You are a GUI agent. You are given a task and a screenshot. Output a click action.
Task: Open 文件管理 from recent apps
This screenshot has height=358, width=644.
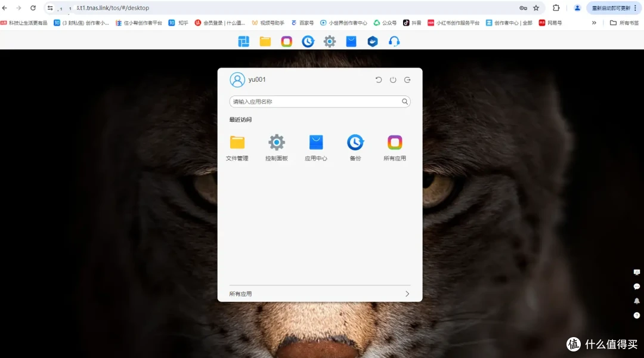tap(237, 148)
